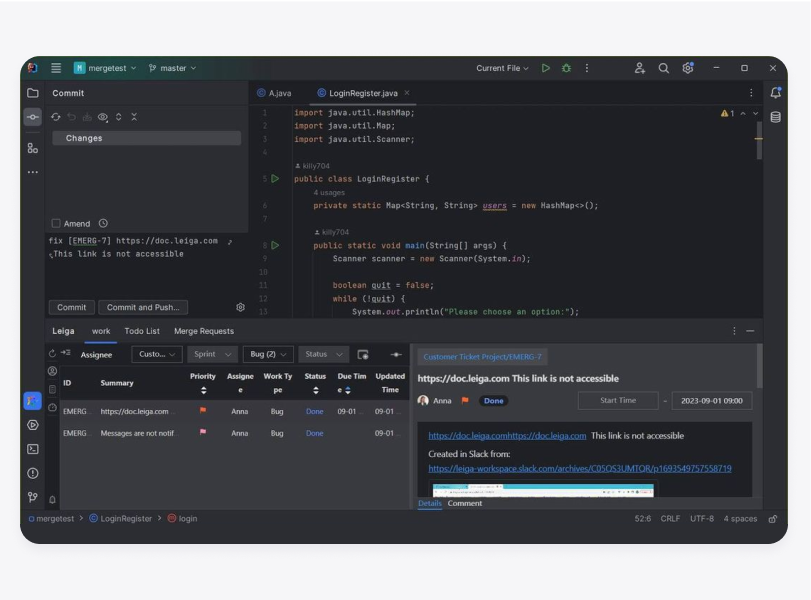Click the 2023-09-01 09:00 date field

coord(712,401)
